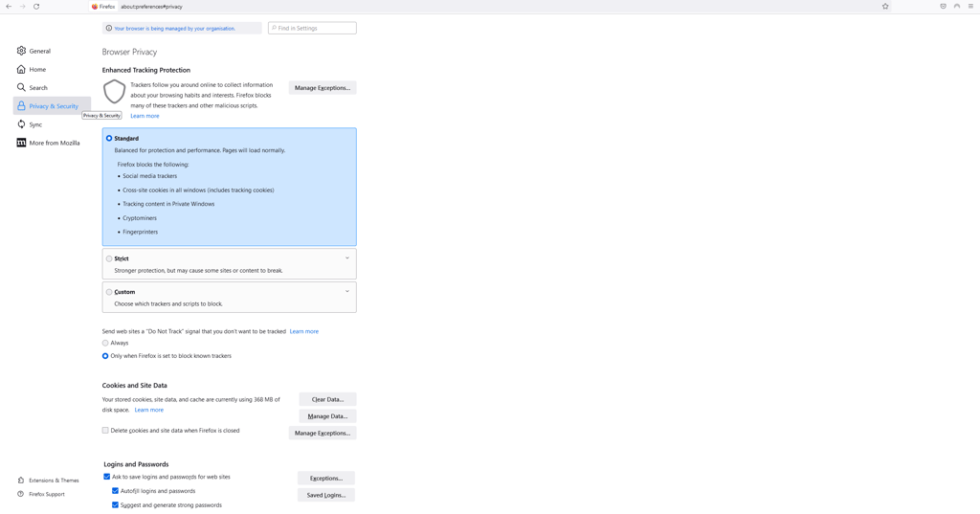The width and height of the screenshot is (980, 514).
Task: Open the Pocket save icon
Action: pos(943,7)
